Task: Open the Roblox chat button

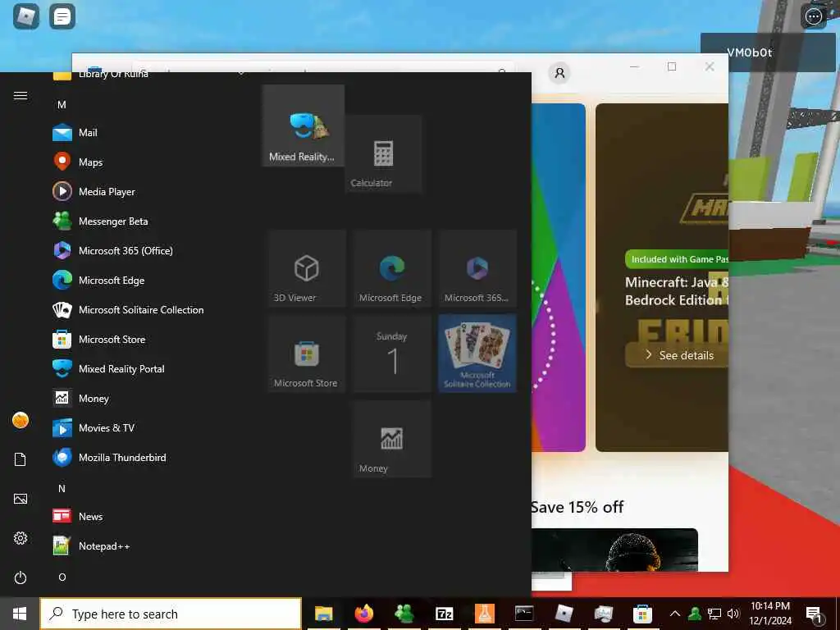Action: tap(62, 16)
